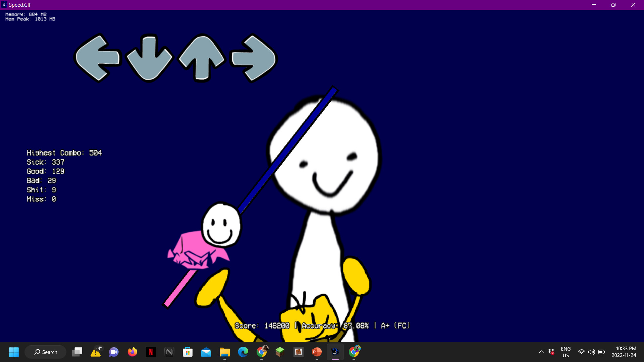Open the taskbar Search box

(46, 352)
